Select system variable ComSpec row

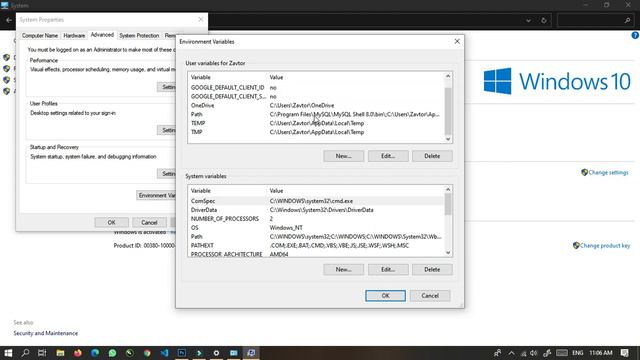coord(316,201)
